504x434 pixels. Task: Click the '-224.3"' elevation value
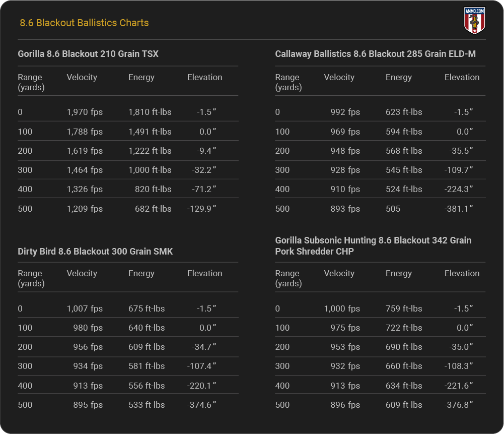[459, 189]
